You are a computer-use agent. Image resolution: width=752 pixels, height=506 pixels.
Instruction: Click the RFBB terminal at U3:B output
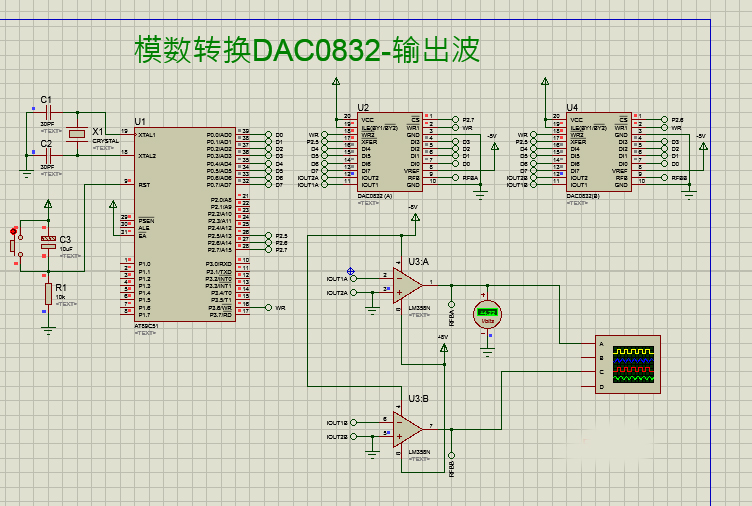(451, 456)
